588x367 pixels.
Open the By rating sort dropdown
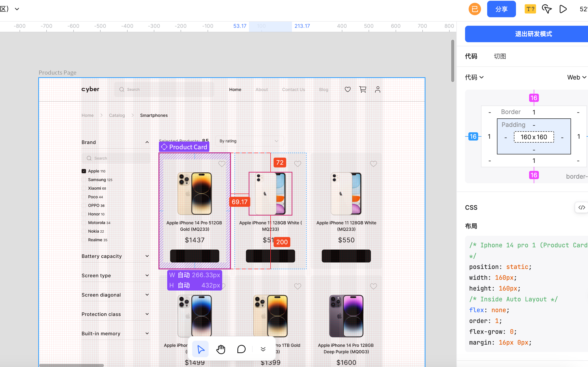(x=249, y=141)
